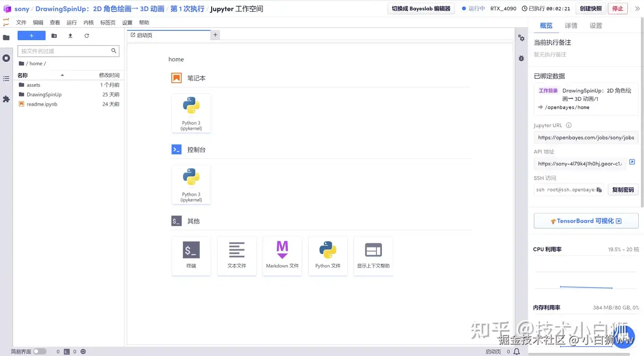This screenshot has height=356, width=644.
Task: Open the 设置 menu in menu bar
Action: [127, 22]
